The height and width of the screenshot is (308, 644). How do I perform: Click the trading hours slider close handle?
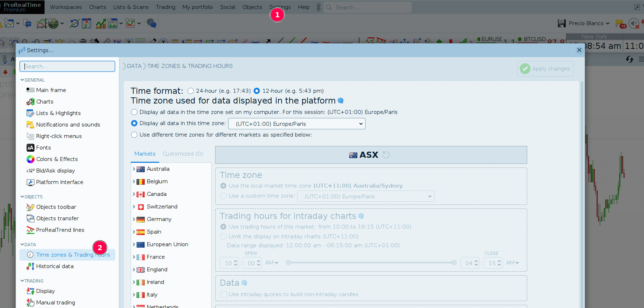click(x=454, y=263)
